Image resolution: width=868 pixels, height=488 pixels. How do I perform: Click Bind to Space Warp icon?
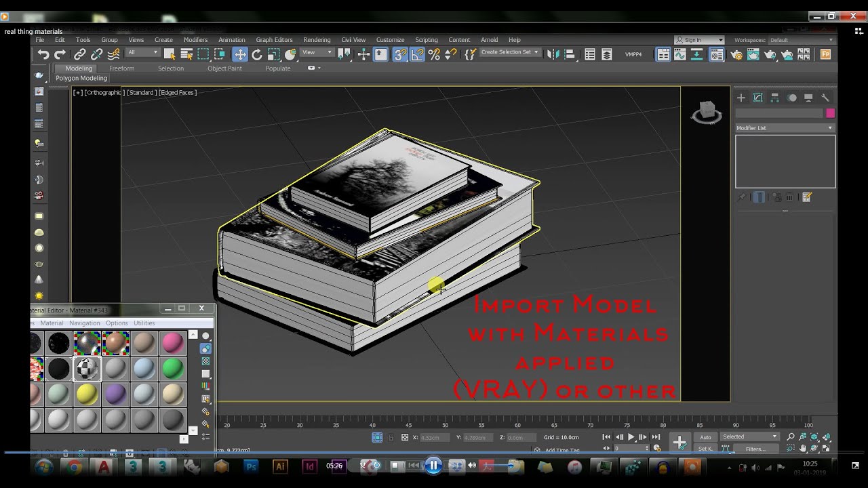click(113, 55)
